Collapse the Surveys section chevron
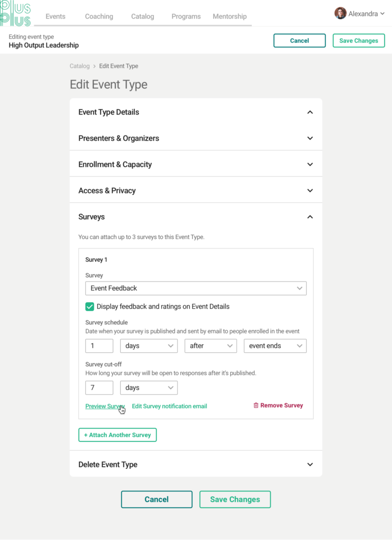This screenshot has width=392, height=540. point(310,217)
